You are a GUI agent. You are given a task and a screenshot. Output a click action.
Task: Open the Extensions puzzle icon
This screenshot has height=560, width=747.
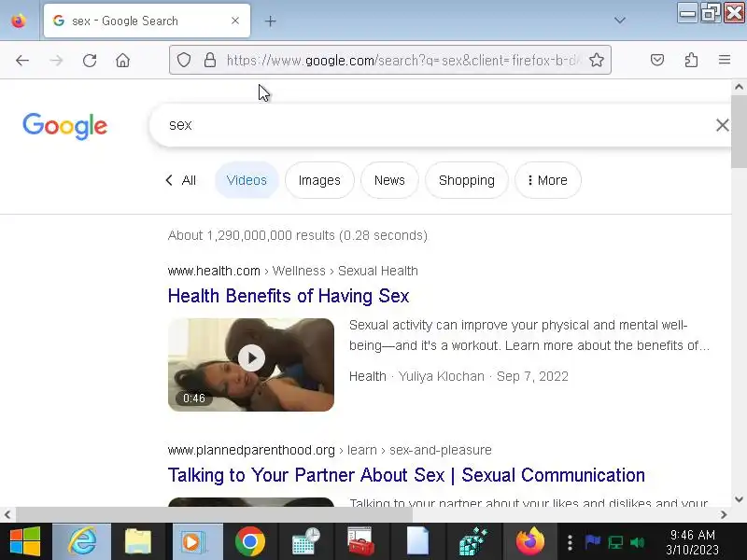click(691, 60)
